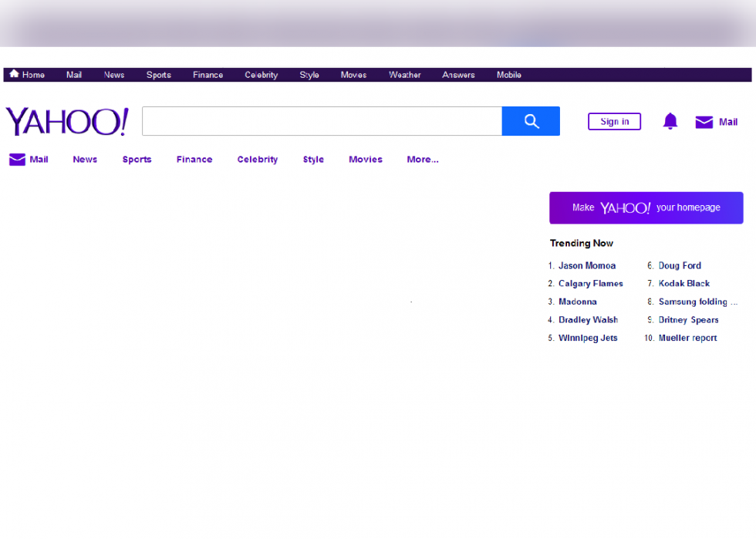Click the Trending Now heading
756x539 pixels.
[x=582, y=244]
